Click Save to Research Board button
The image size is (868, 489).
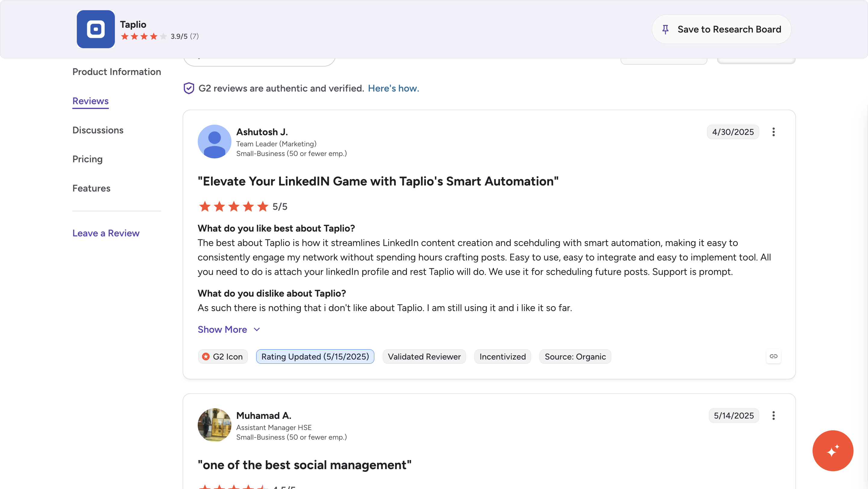pyautogui.click(x=722, y=29)
